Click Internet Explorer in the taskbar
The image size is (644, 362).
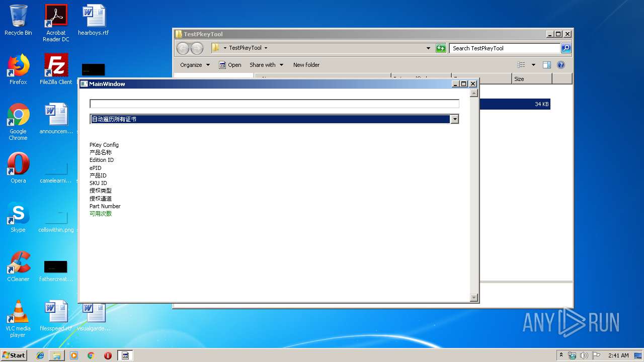tap(40, 355)
